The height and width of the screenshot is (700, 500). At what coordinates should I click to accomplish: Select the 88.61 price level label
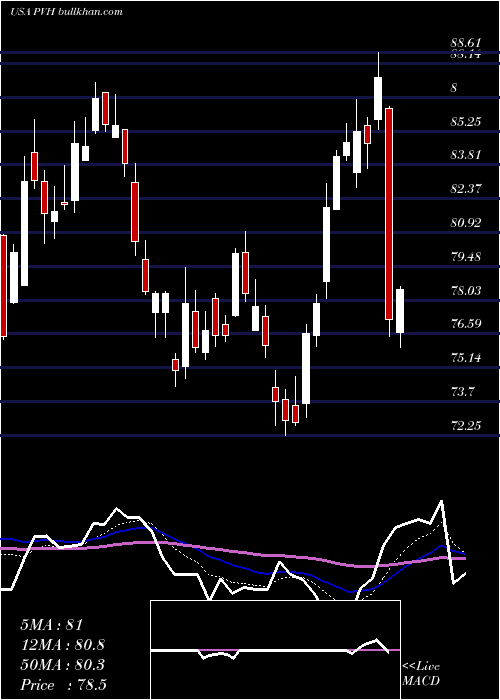tap(466, 43)
